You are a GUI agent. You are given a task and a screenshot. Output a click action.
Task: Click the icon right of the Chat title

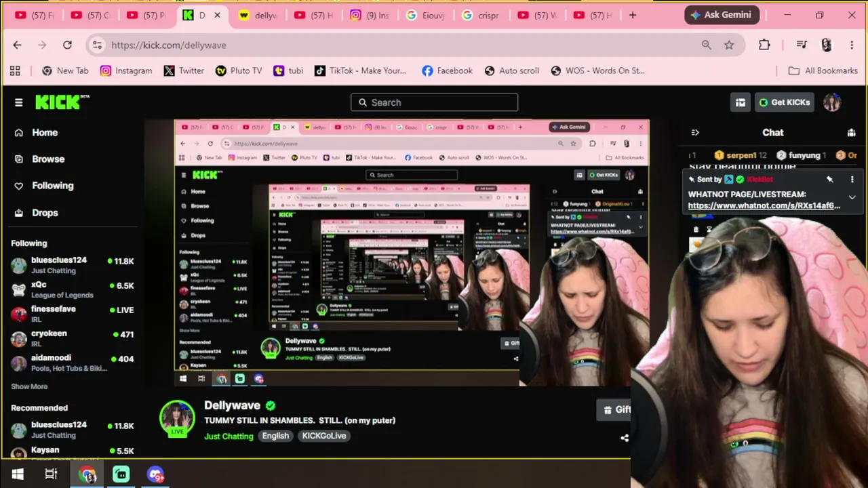click(x=851, y=133)
